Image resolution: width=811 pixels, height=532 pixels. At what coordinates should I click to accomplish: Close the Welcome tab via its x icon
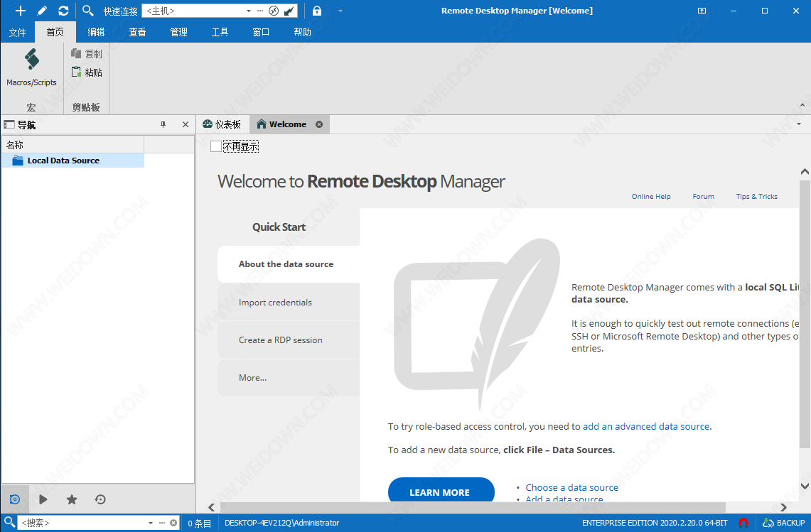tap(319, 124)
